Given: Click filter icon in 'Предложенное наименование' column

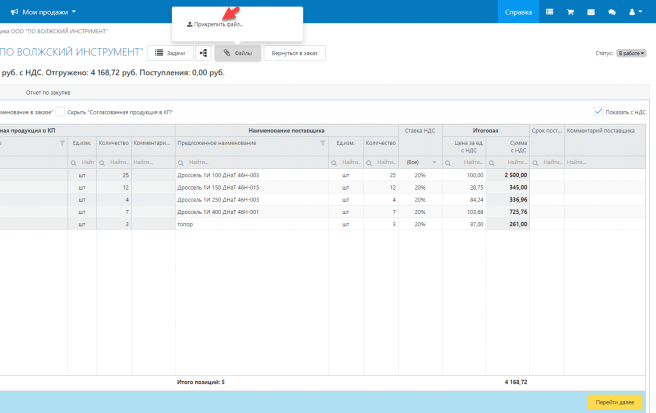Looking at the screenshot, I should [x=322, y=143].
